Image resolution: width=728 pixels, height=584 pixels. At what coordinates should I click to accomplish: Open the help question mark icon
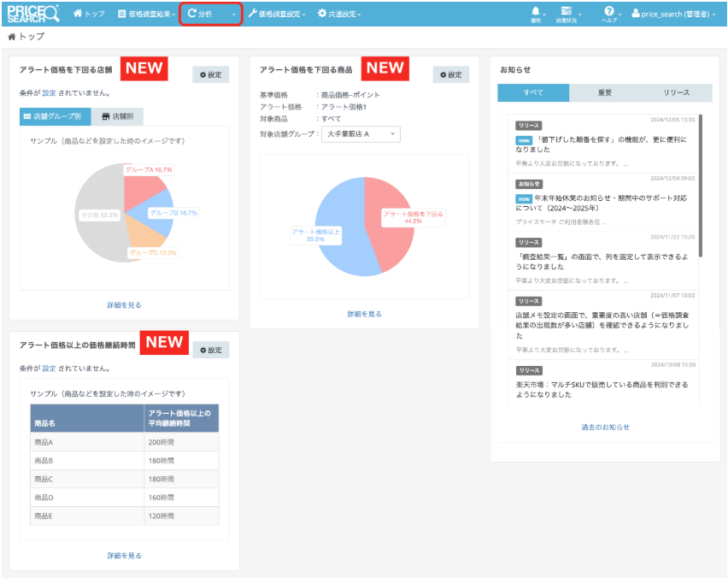(609, 12)
